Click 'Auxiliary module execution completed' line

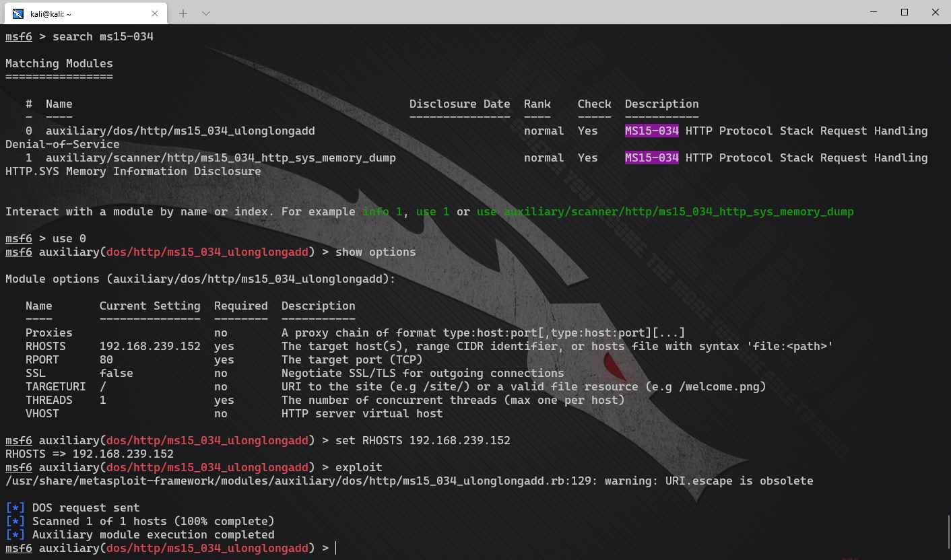coord(140,534)
